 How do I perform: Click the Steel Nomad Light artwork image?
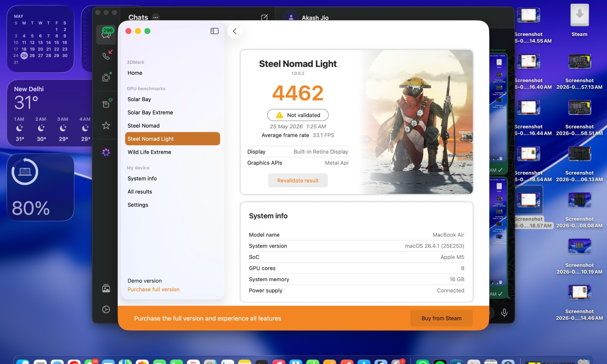click(x=416, y=122)
